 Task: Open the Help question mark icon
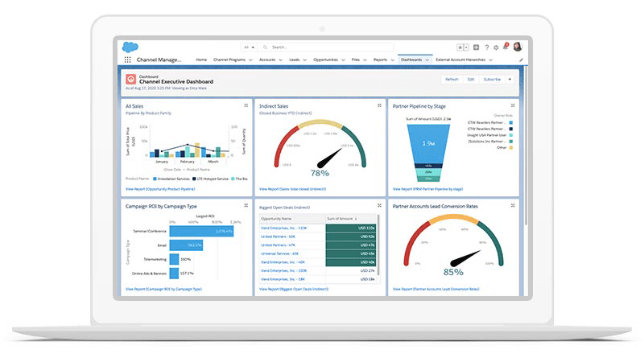pos(487,47)
